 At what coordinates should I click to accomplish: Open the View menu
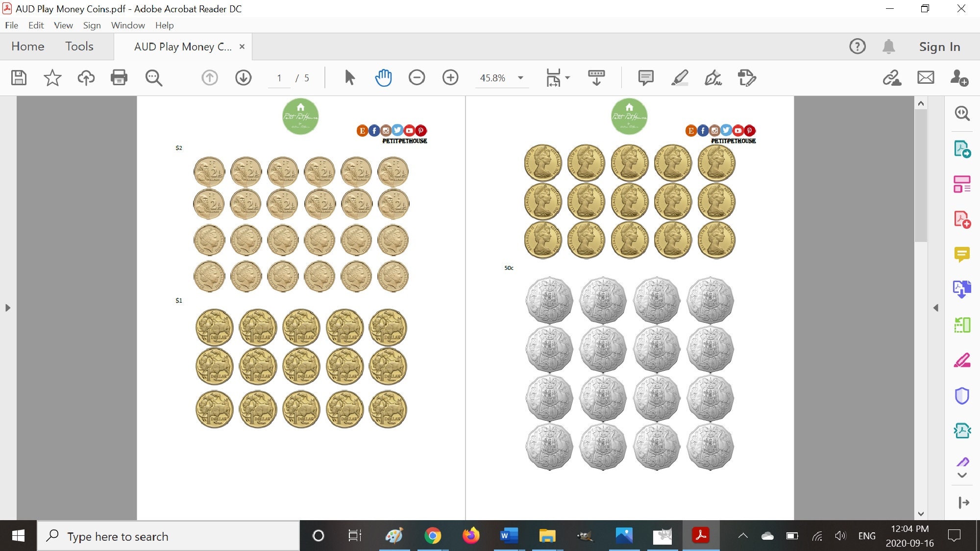coord(63,25)
